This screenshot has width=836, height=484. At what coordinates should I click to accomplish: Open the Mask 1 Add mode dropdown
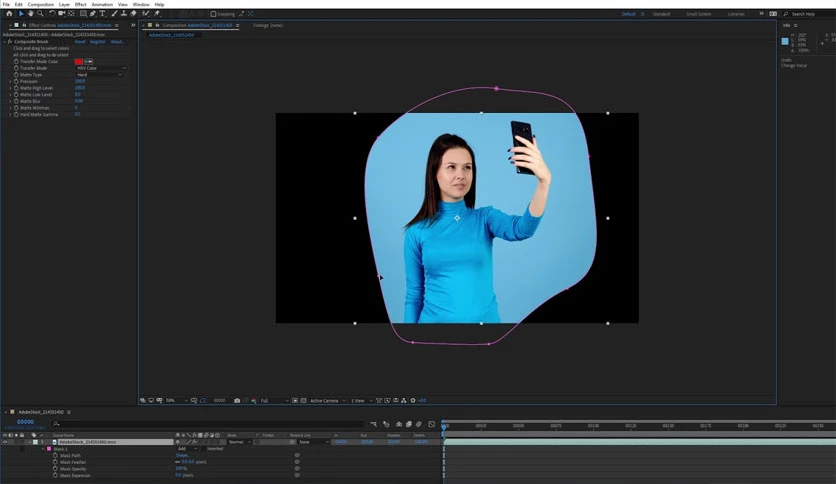[187, 449]
